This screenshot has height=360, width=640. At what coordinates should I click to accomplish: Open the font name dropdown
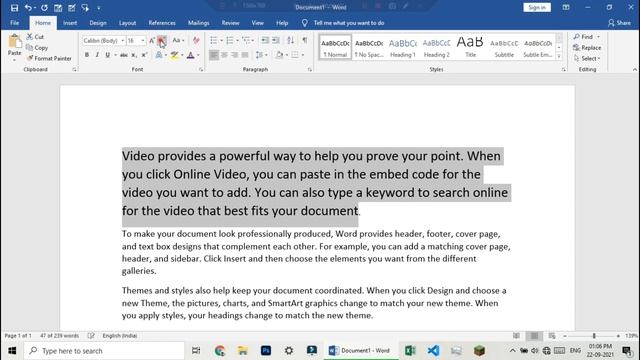click(x=122, y=40)
